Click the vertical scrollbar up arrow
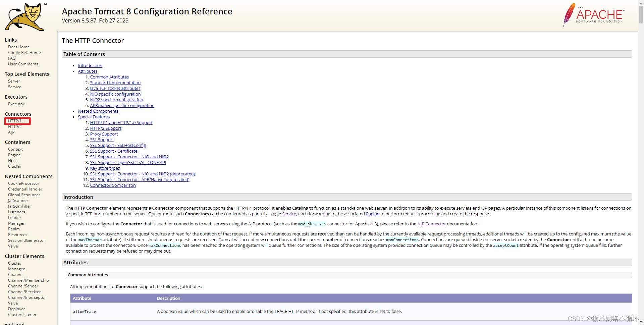The image size is (644, 325). click(x=641, y=3)
